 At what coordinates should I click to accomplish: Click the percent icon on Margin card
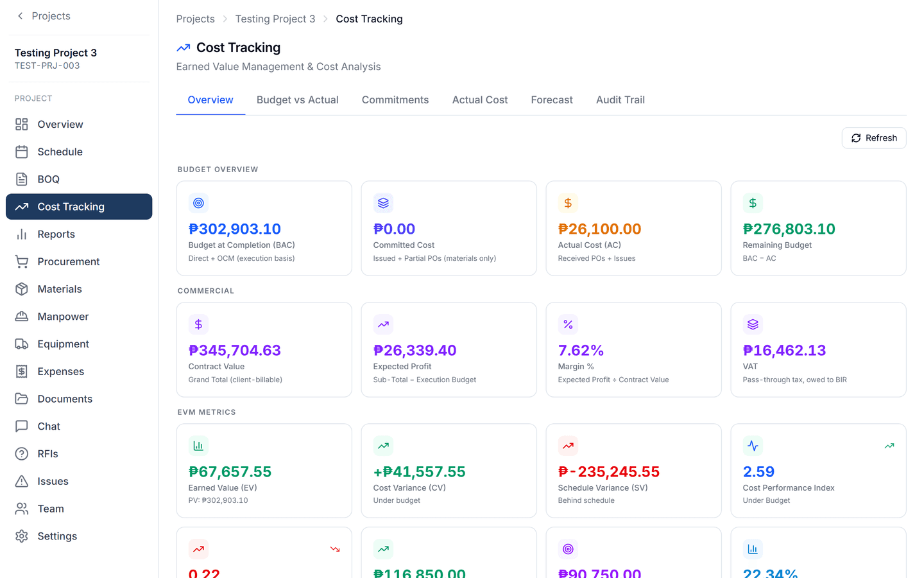point(568,324)
